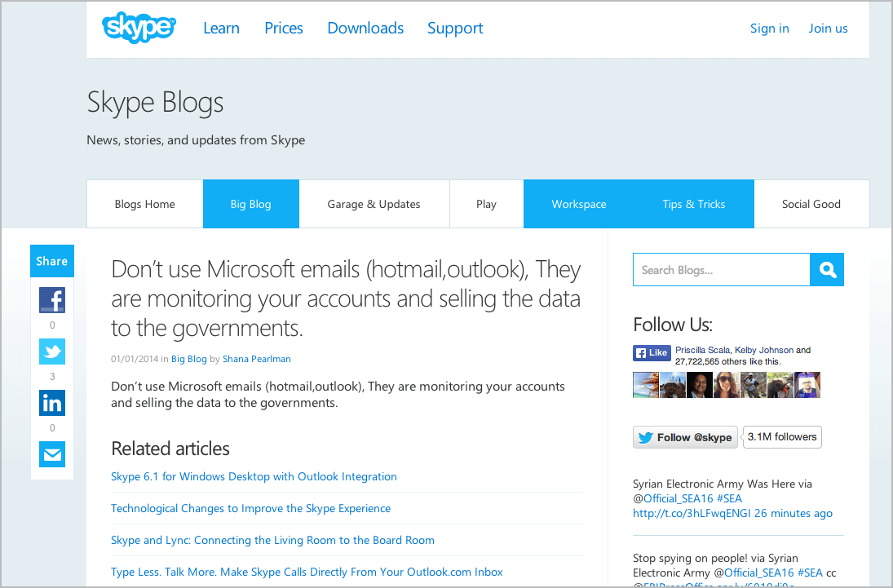Click #SEA hashtag in Stop spying tweet
This screenshot has width=893, height=588.
pos(810,573)
